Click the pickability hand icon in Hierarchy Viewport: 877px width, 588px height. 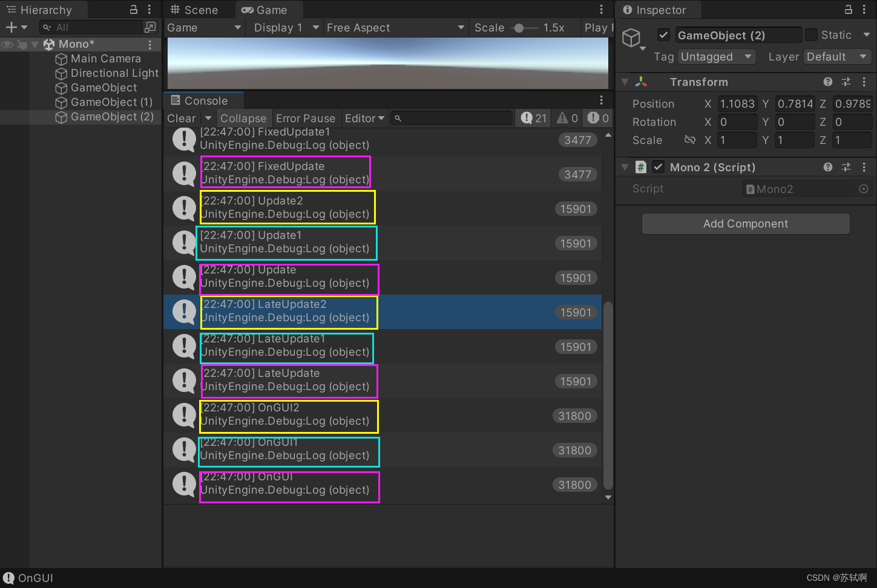(22, 44)
